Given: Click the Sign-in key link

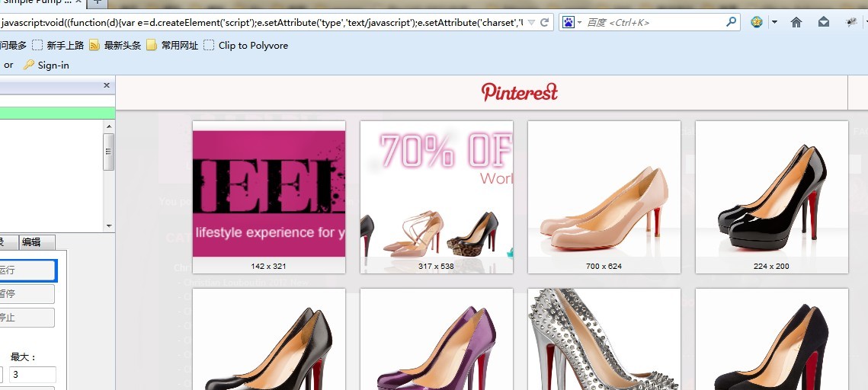Looking at the screenshot, I should point(46,65).
